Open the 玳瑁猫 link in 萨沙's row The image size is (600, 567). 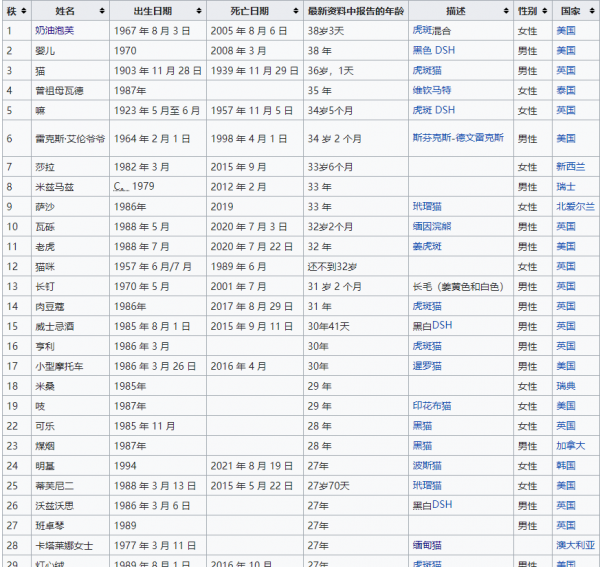coord(427,207)
